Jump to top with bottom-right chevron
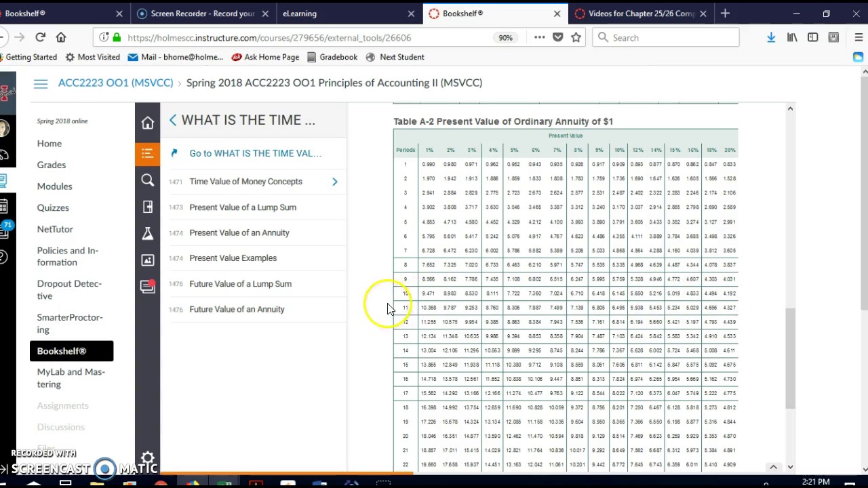The image size is (868, 488). 773,466
